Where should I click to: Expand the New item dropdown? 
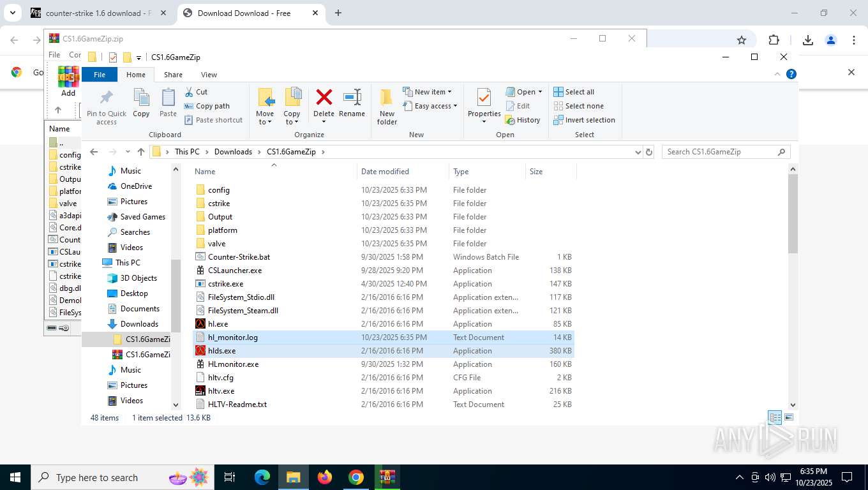tap(427, 92)
